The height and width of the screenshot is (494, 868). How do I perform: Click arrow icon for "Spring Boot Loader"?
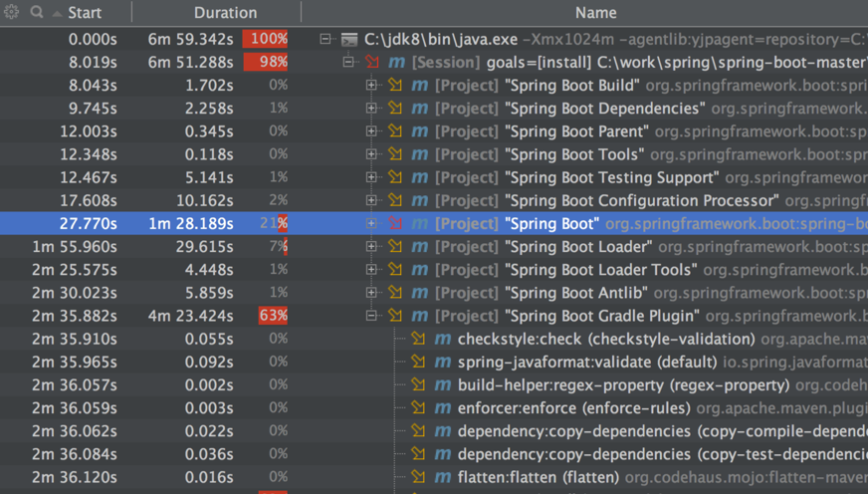pos(395,246)
